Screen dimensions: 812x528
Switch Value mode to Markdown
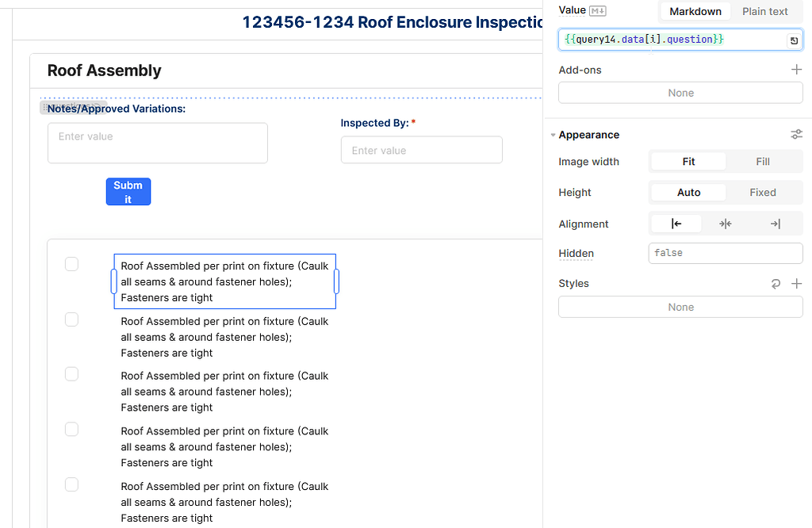[695, 11]
